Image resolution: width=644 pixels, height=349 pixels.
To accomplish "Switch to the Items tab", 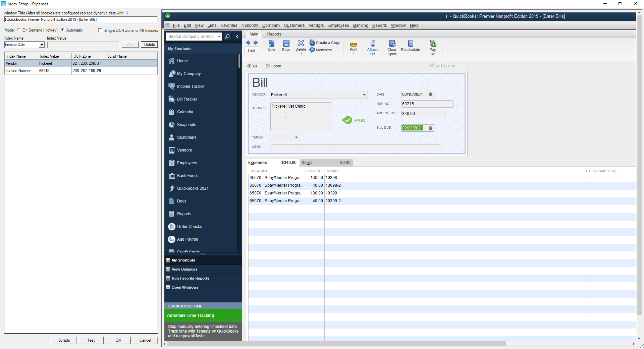I will pos(326,163).
